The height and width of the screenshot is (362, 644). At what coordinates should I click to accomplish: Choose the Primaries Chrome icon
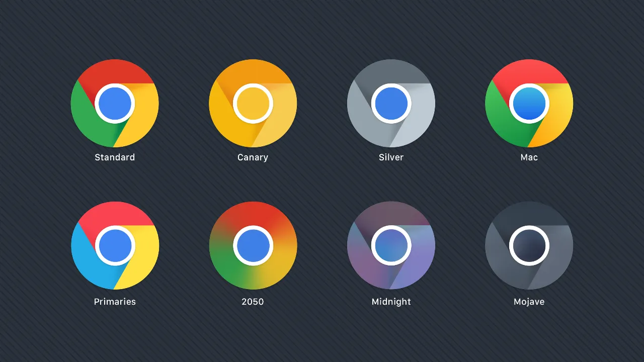pyautogui.click(x=115, y=245)
